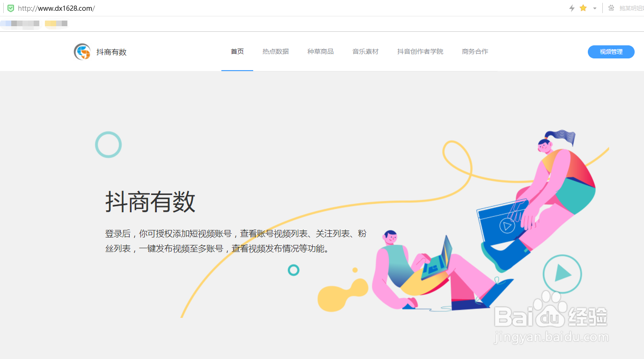
Task: Select the 首页 navigation tab
Action: 237,51
